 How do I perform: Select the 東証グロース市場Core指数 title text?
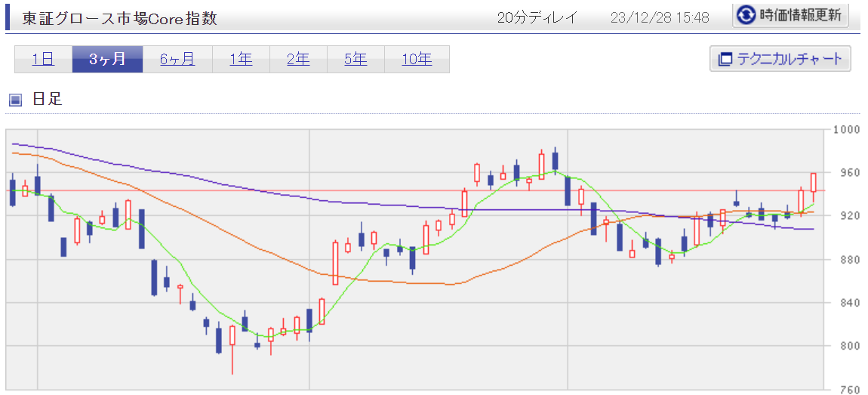119,18
